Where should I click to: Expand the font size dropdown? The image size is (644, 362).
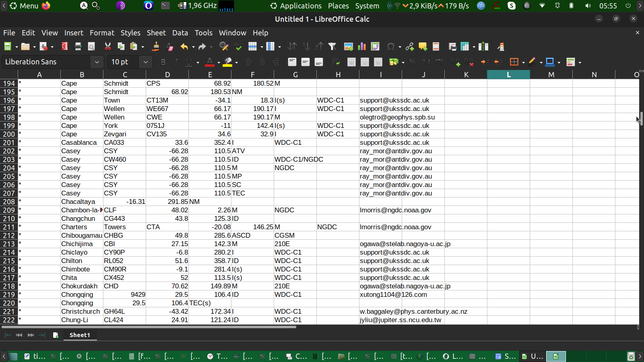coord(145,62)
